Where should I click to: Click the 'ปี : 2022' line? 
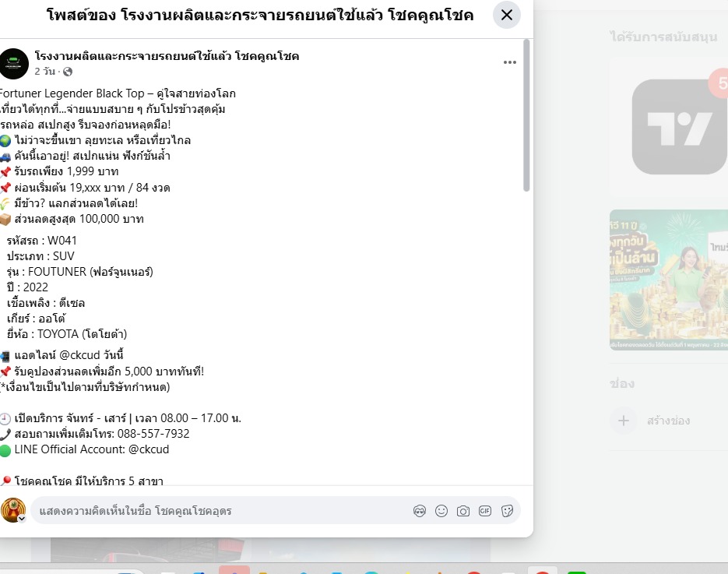(27, 287)
